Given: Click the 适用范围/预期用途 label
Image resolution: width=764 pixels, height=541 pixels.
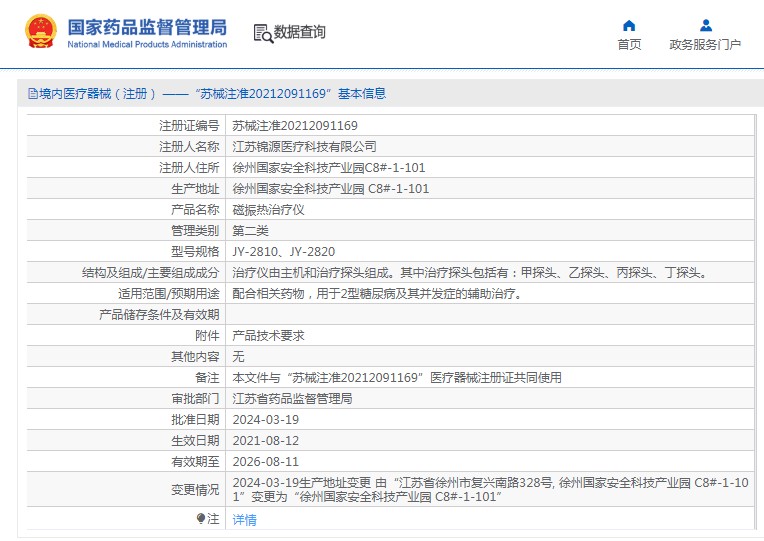Looking at the screenshot, I should 169,293.
